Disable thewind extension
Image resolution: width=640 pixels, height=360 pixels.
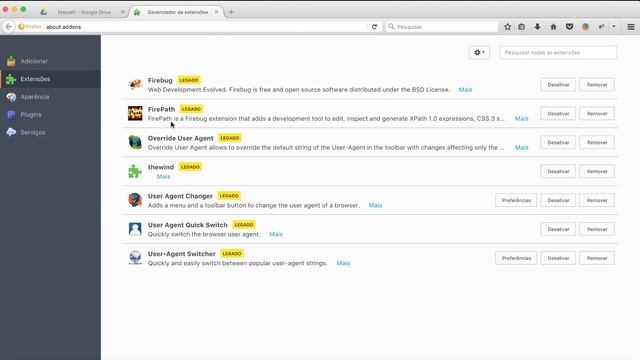558,171
